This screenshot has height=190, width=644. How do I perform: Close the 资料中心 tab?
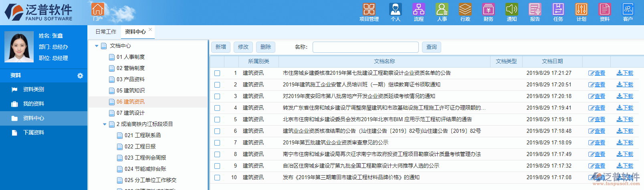click(150, 30)
